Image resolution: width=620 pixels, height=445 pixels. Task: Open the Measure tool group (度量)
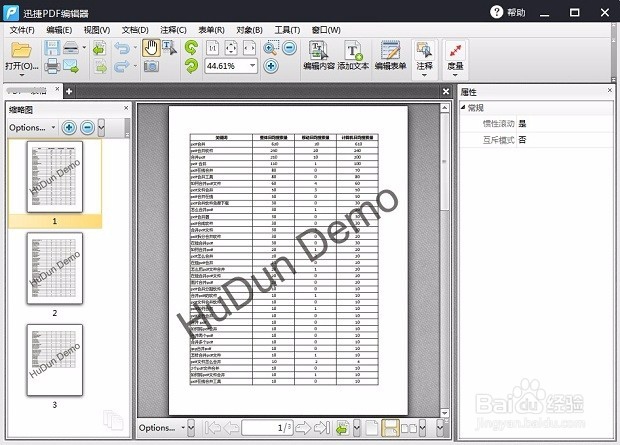click(455, 59)
